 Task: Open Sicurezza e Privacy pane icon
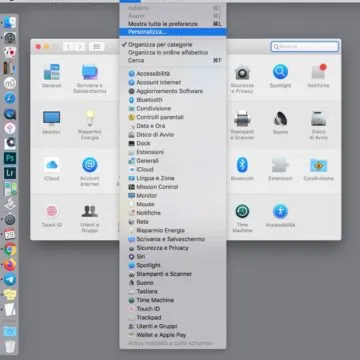pyautogui.click(x=242, y=72)
